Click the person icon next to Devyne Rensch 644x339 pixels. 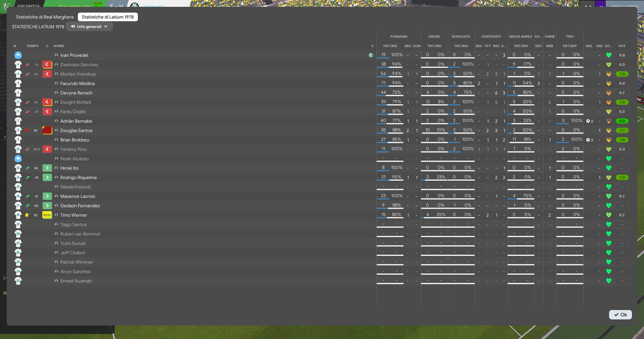click(x=56, y=93)
